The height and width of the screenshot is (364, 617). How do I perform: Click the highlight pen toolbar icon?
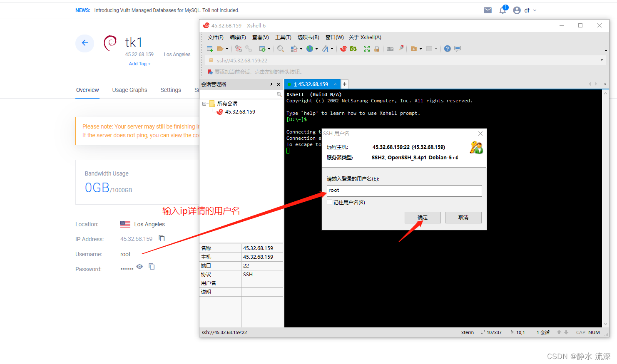point(400,49)
